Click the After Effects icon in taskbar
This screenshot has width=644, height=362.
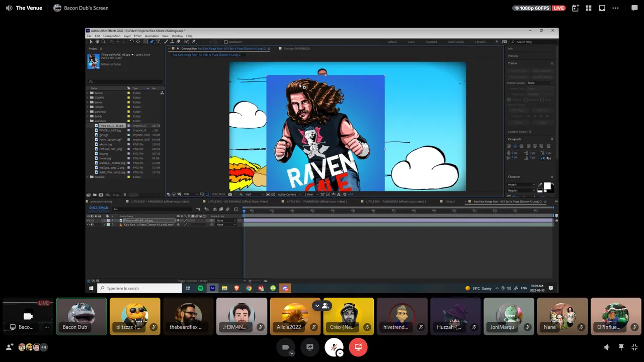pyautogui.click(x=212, y=288)
